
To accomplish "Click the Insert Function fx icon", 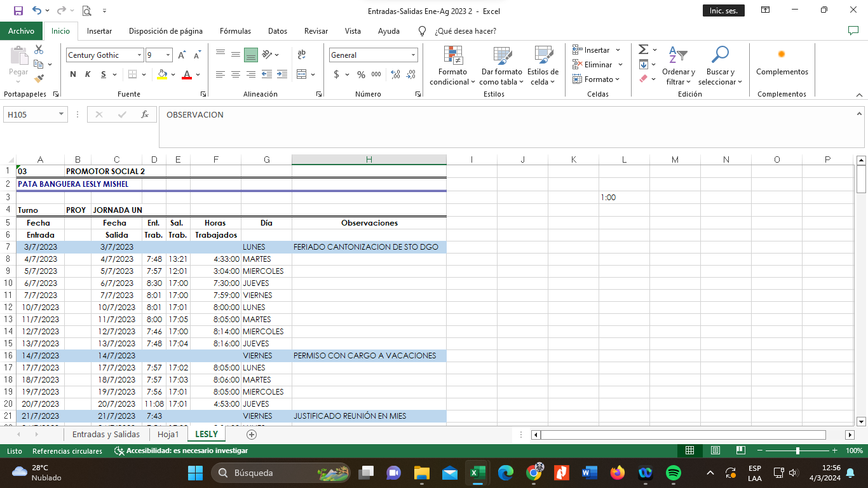I will coord(145,115).
